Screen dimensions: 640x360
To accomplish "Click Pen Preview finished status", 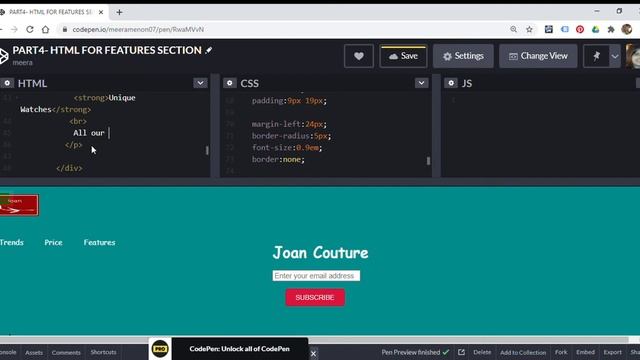I will pyautogui.click(x=415, y=352).
